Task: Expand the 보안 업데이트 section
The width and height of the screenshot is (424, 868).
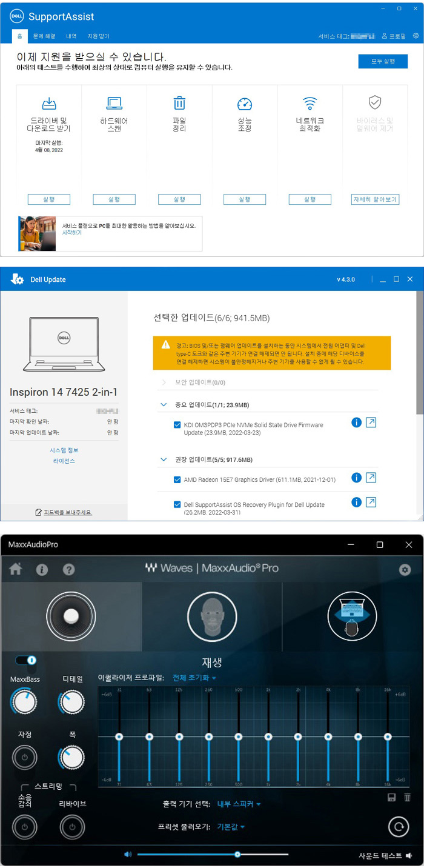Action: [164, 382]
